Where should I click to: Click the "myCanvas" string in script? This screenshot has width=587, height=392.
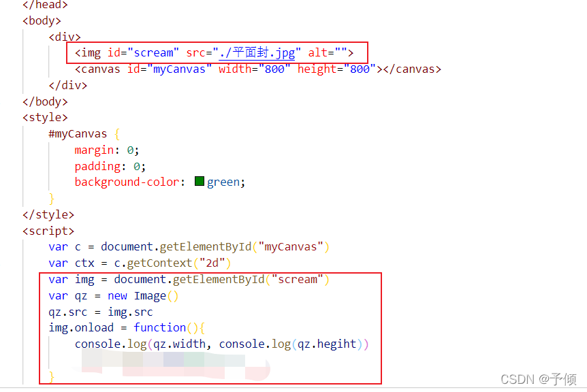[x=291, y=247]
